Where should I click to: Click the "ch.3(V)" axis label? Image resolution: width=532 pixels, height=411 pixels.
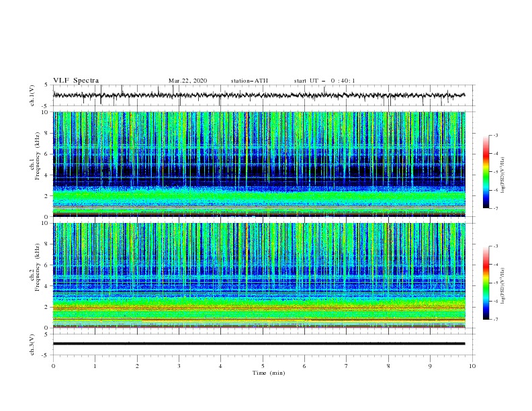(x=32, y=345)
